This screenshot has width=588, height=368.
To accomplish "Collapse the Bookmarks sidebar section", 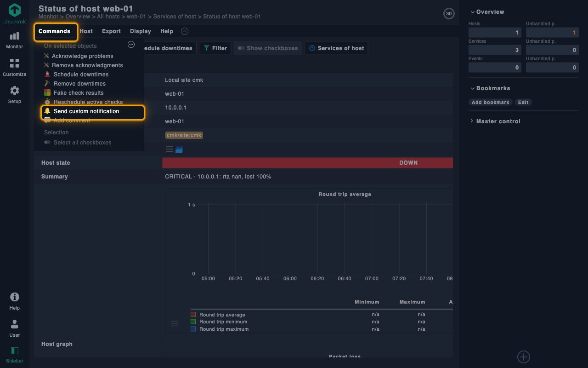I will coord(490,88).
